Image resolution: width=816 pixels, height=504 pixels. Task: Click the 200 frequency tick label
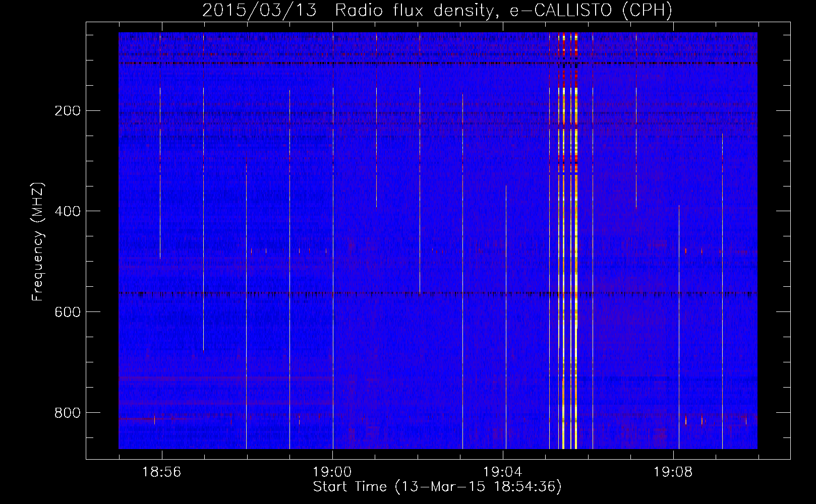[68, 111]
